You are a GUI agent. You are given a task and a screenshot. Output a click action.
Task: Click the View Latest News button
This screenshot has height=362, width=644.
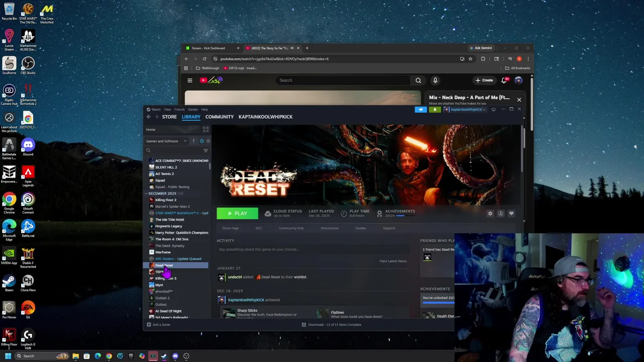pyautogui.click(x=393, y=261)
